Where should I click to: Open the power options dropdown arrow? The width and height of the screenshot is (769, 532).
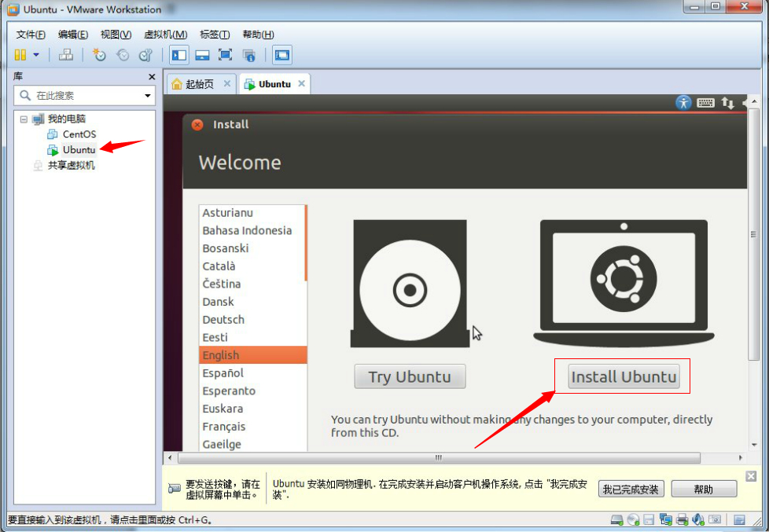pyautogui.click(x=36, y=55)
